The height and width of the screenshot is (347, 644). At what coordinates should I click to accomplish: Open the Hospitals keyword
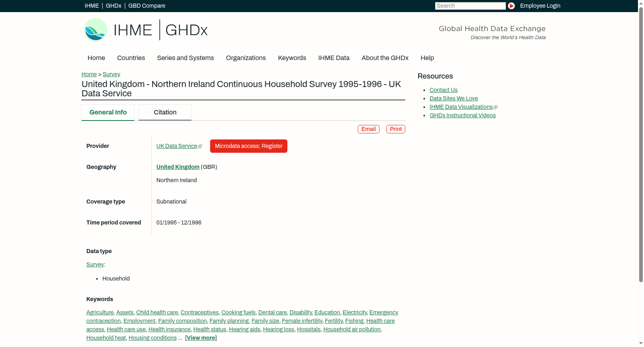309,329
